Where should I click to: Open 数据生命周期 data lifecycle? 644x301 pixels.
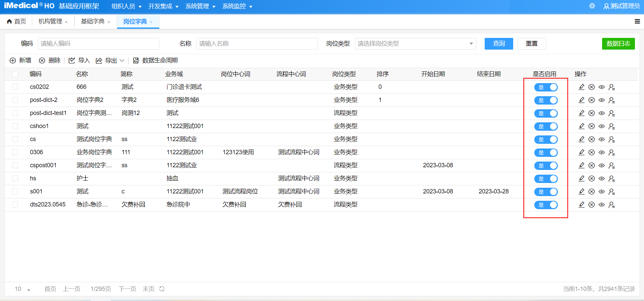click(x=155, y=60)
